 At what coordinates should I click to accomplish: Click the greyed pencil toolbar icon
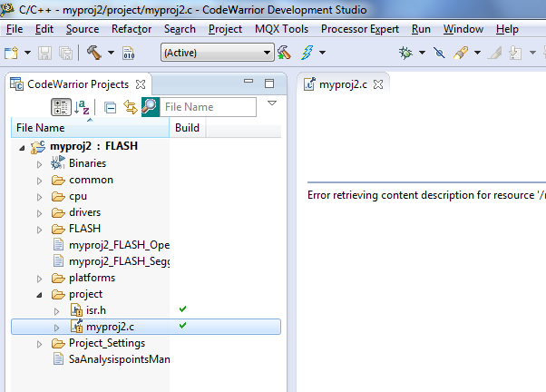pyautogui.click(x=495, y=53)
